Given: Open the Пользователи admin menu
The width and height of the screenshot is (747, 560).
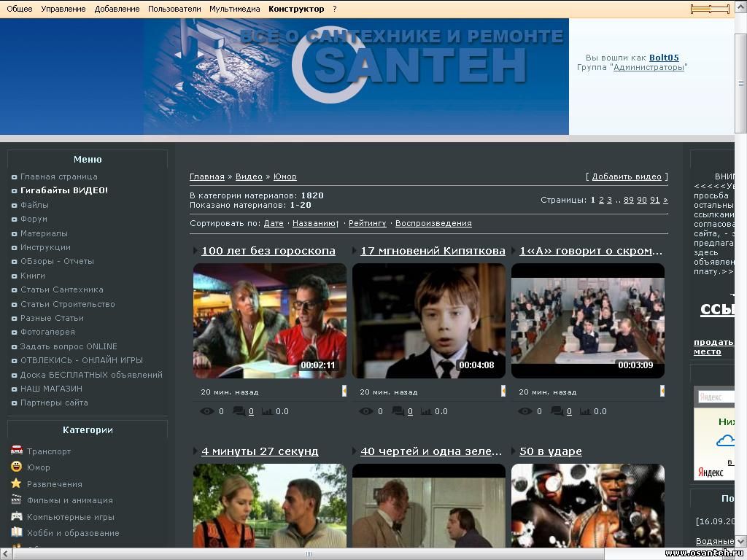Looking at the screenshot, I should tap(174, 9).
